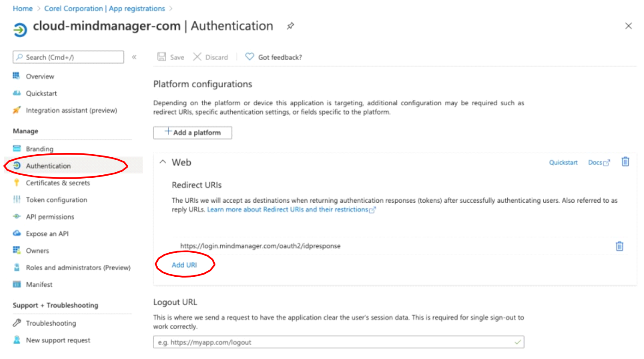The width and height of the screenshot is (644, 359).
Task: Click the Got feedback heart icon
Action: coord(249,57)
